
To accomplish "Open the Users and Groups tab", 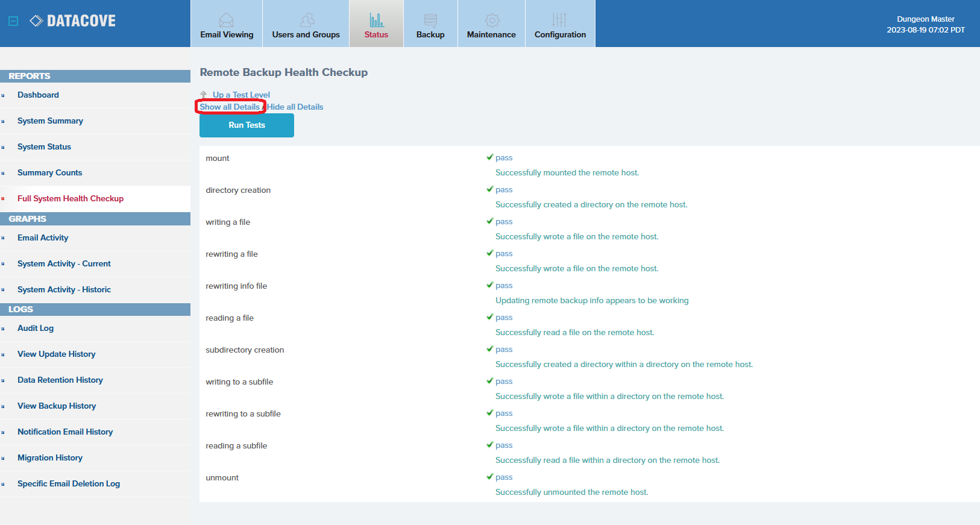I will pos(306,24).
